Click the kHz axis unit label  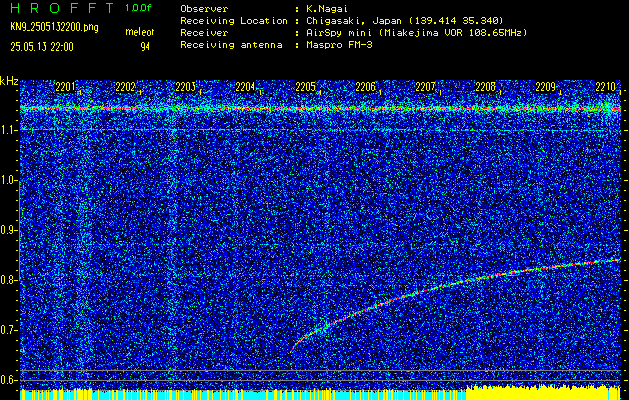tap(9, 81)
